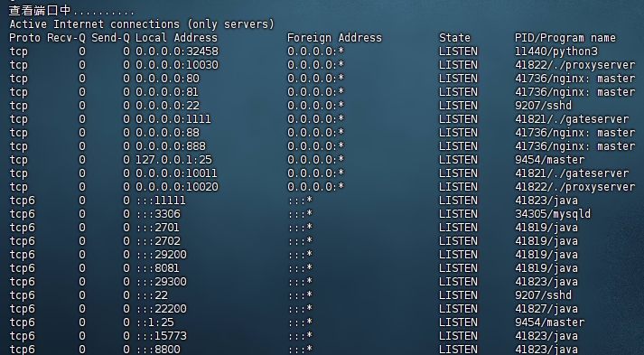The image size is (644, 355).
Task: Click local address :::8081
Action: [x=158, y=268]
